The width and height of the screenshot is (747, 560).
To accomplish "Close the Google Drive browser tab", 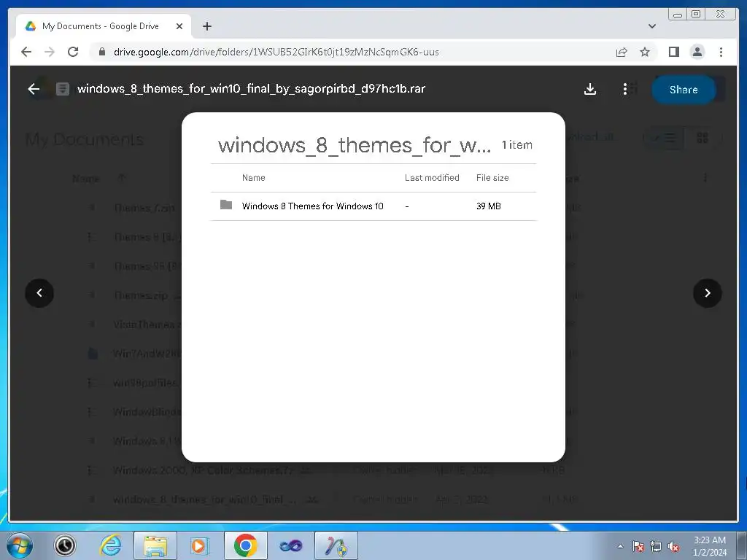I will (x=179, y=26).
